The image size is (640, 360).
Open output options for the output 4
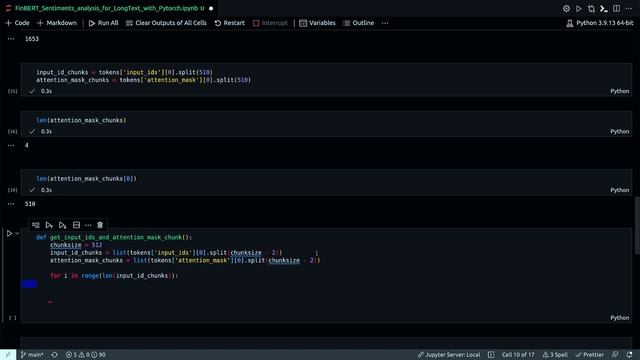tap(11, 145)
